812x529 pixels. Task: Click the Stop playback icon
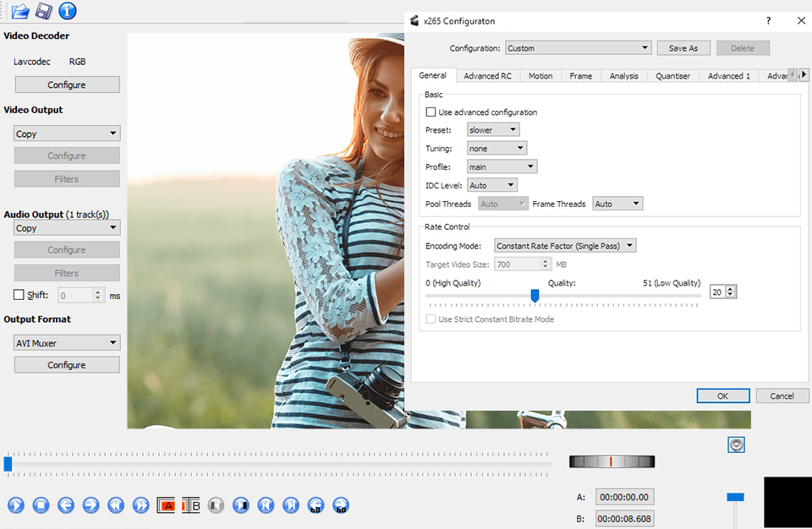41,504
